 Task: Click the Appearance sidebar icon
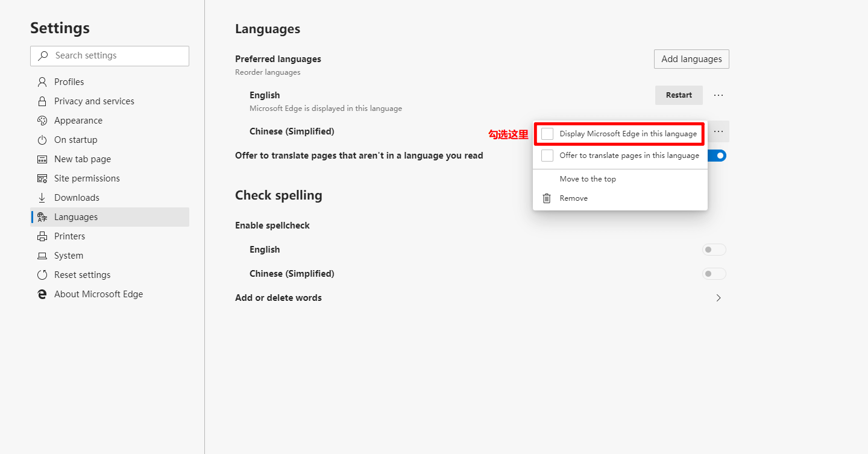42,120
